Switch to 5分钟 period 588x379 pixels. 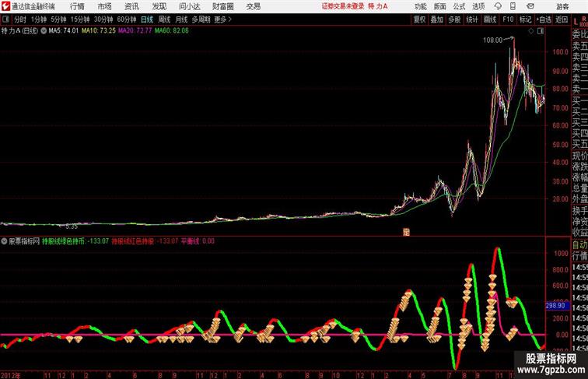click(x=58, y=19)
